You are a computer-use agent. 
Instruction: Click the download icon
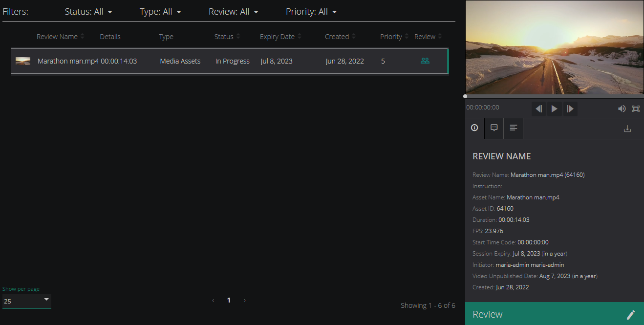tap(627, 129)
